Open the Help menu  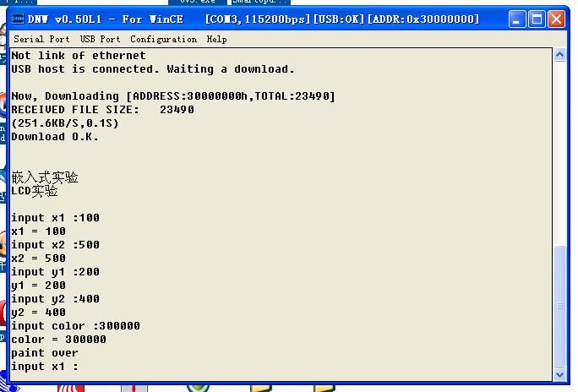[216, 40]
